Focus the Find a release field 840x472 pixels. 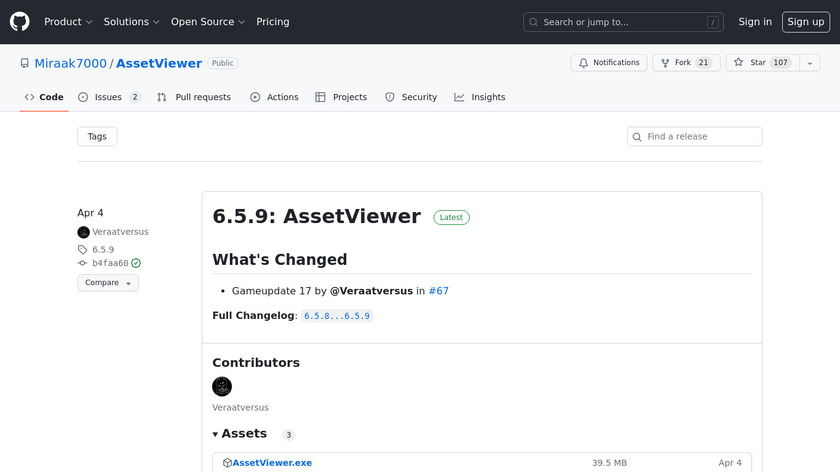click(x=700, y=136)
